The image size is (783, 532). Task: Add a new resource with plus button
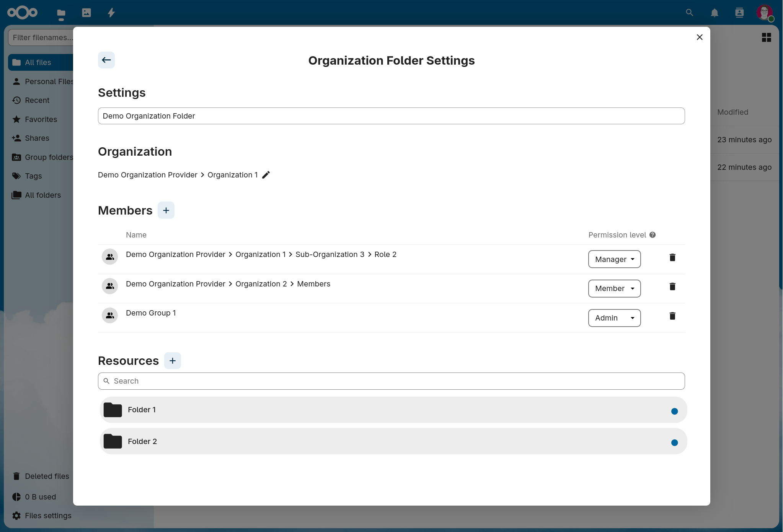click(172, 361)
